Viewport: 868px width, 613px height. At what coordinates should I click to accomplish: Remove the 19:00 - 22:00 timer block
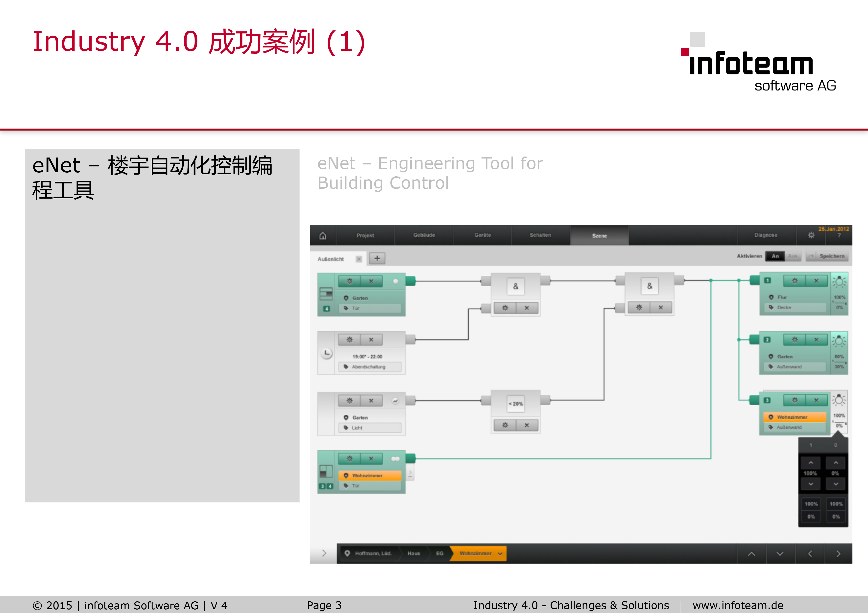[371, 340]
